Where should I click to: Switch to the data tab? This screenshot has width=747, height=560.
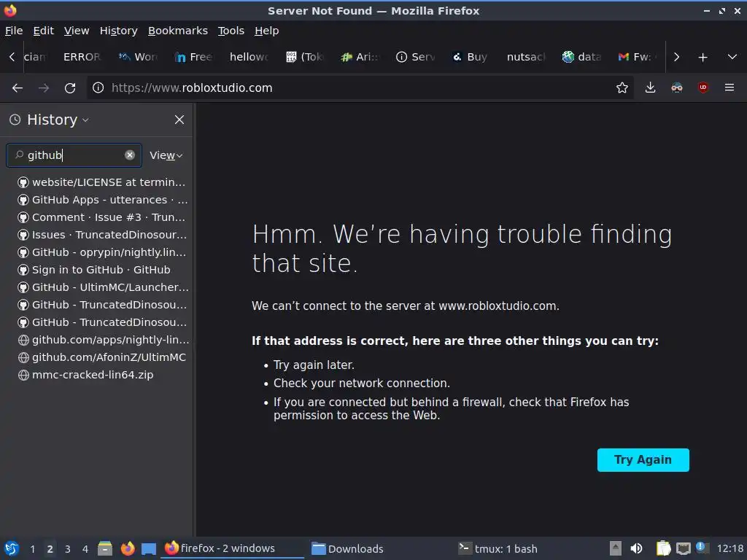(582, 57)
